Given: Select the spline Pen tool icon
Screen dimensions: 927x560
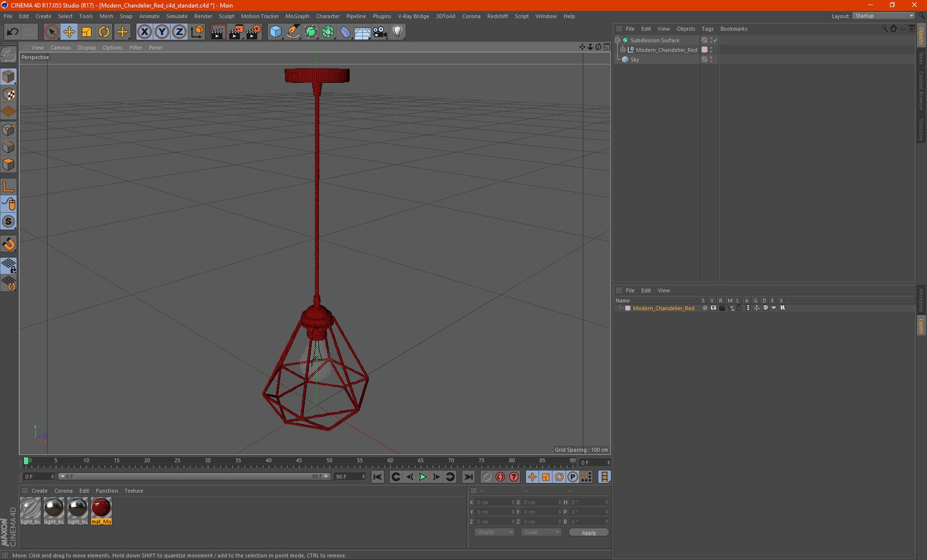Looking at the screenshot, I should pyautogui.click(x=293, y=32).
